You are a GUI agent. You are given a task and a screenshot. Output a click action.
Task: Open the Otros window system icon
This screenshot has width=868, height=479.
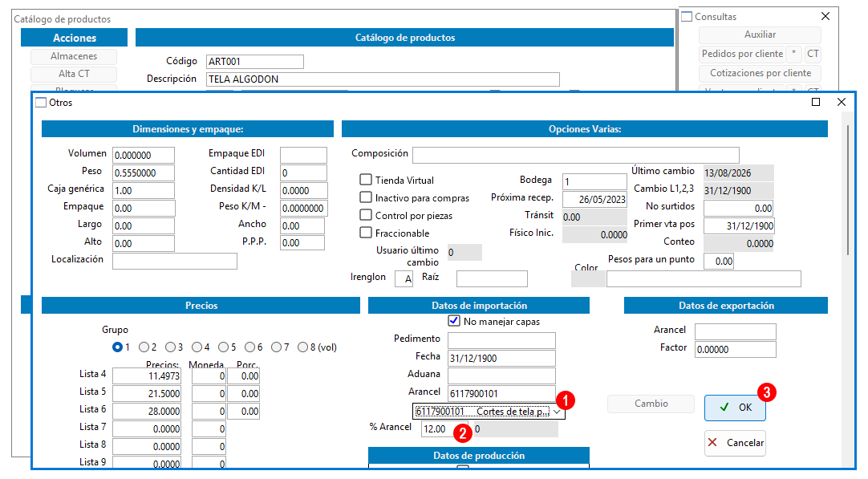[x=41, y=103]
